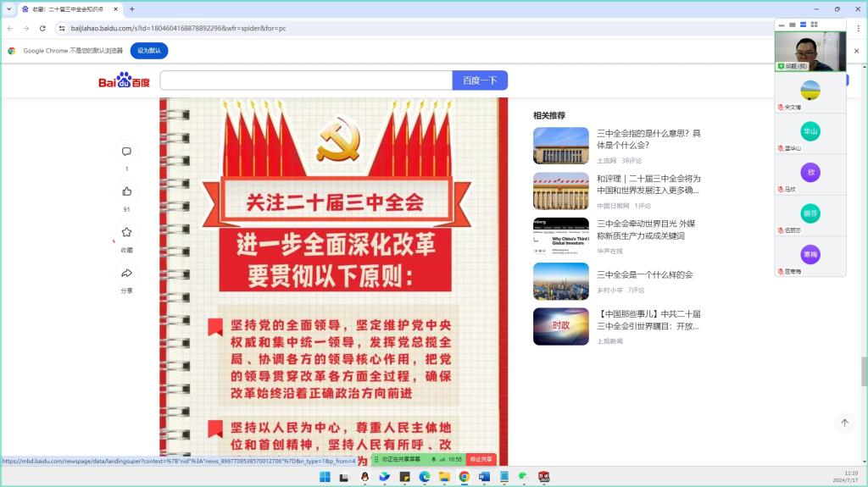The width and height of the screenshot is (868, 487).
Task: Click 停止共享 to stop screen sharing
Action: 481,459
